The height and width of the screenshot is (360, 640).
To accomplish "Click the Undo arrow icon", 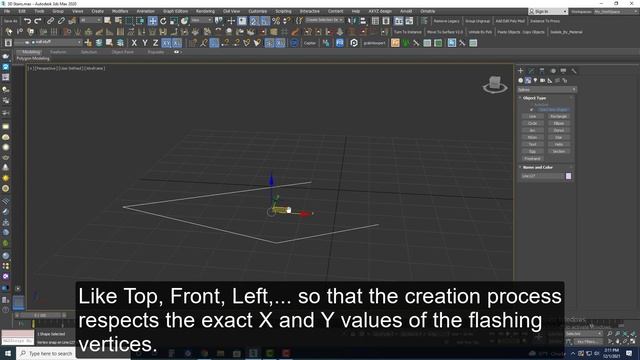I will coord(27,20).
